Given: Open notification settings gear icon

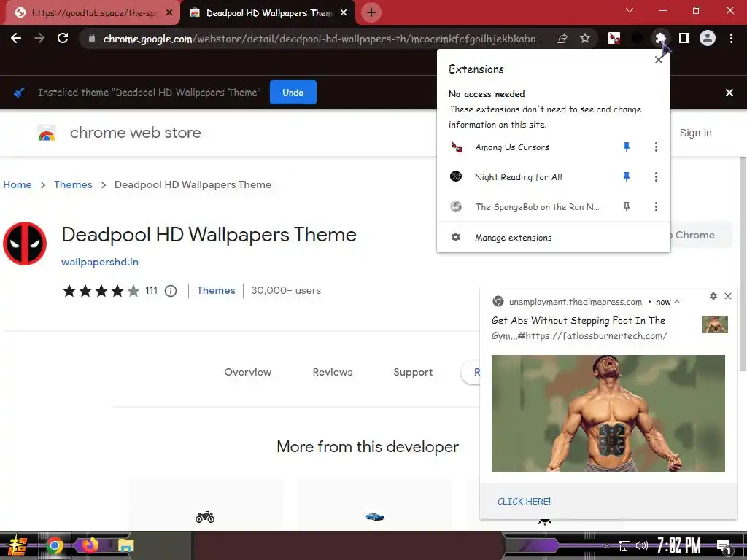Looking at the screenshot, I should tap(713, 296).
